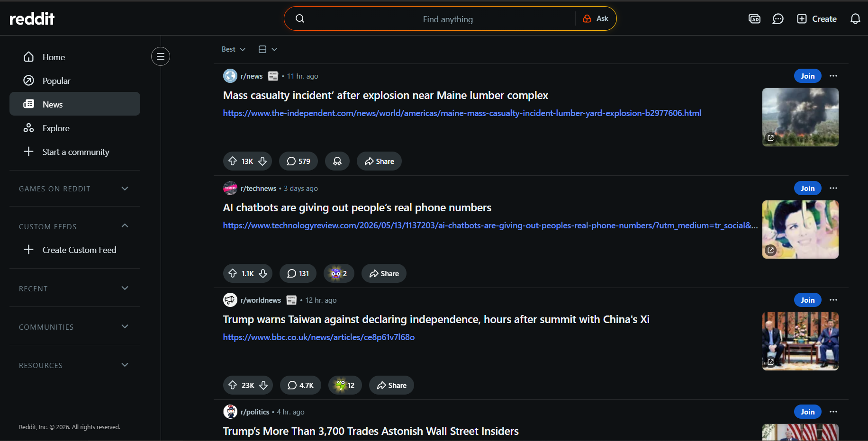The image size is (868, 441).
Task: Join the r/worldnews community
Action: click(x=808, y=300)
